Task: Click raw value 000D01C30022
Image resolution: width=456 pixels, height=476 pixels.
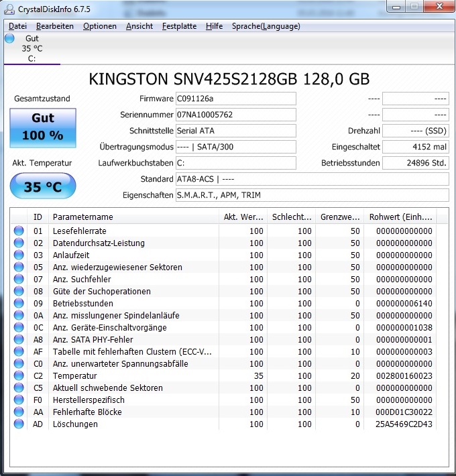Action: [404, 412]
